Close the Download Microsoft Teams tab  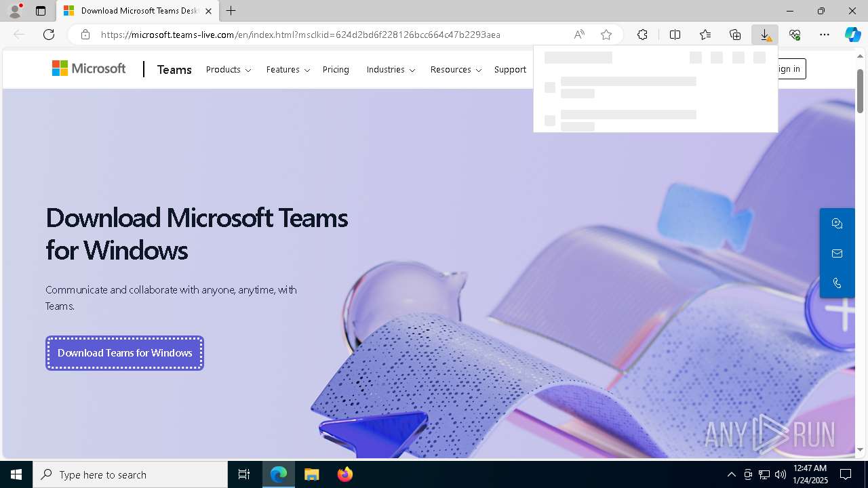coord(208,11)
